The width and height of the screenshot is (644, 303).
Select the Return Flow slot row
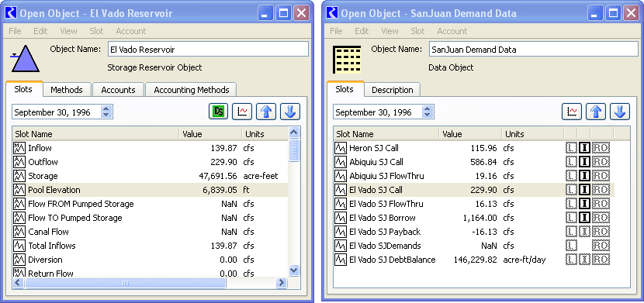151,273
